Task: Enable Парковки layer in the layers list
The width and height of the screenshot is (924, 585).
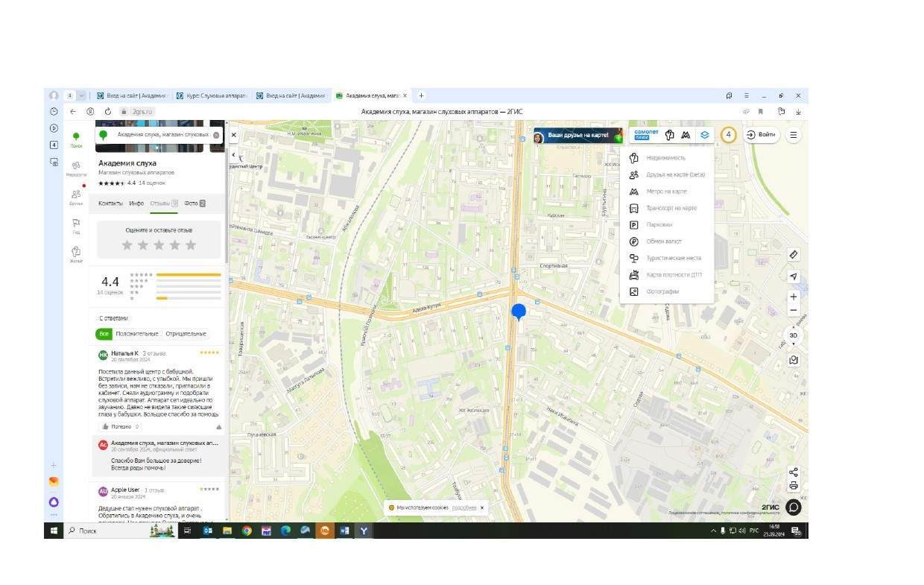Action: 659,225
